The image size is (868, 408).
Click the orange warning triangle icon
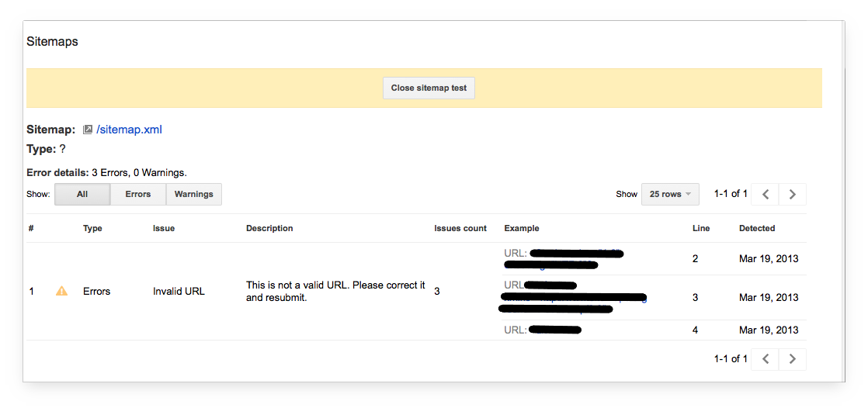pos(62,291)
